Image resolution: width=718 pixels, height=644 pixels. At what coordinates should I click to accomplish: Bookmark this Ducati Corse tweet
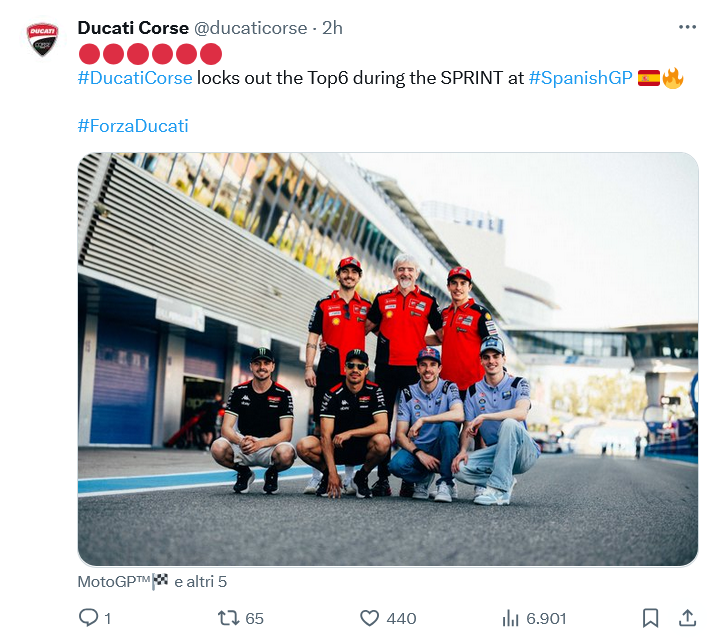pyautogui.click(x=650, y=618)
